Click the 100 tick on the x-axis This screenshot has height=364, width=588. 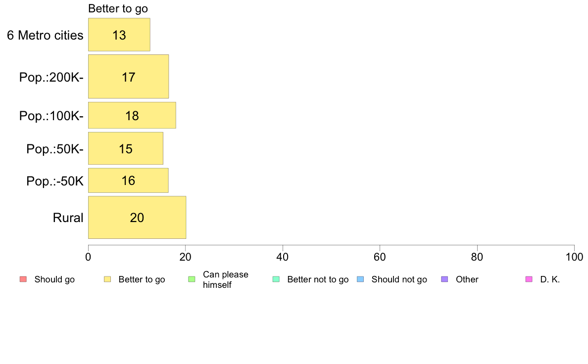tap(575, 257)
